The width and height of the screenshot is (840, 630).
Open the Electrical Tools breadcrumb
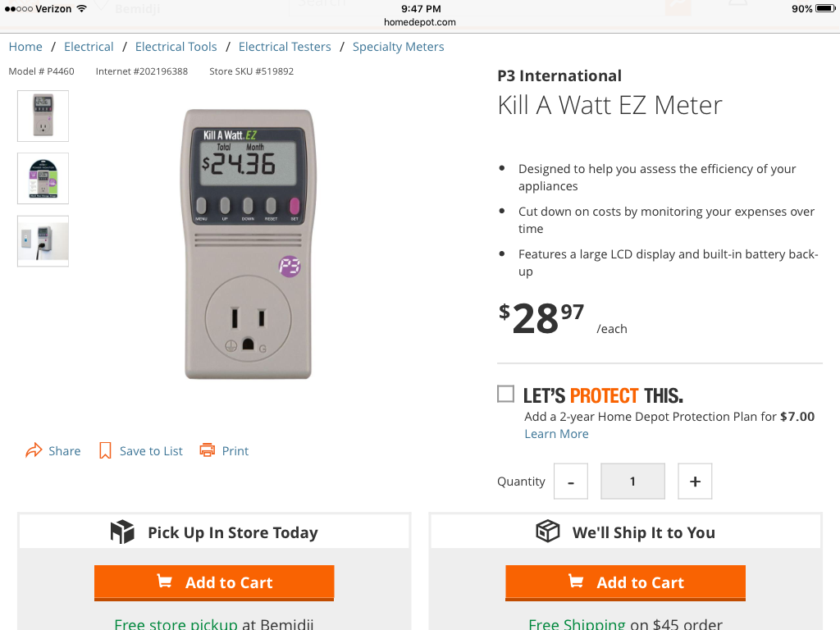point(176,47)
